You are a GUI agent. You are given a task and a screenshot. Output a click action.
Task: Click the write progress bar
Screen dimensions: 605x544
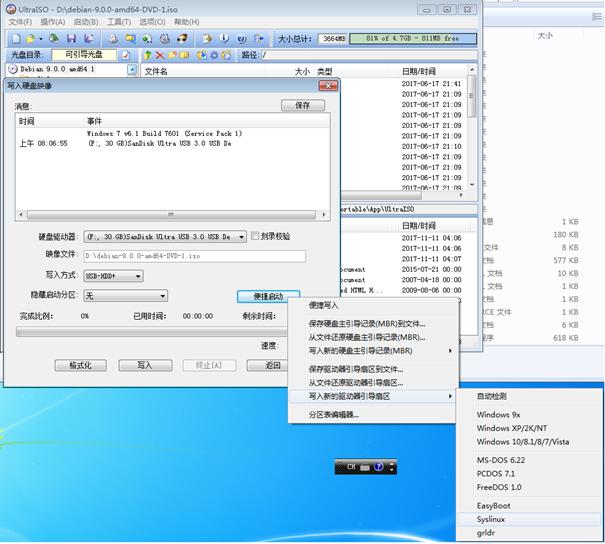152,332
